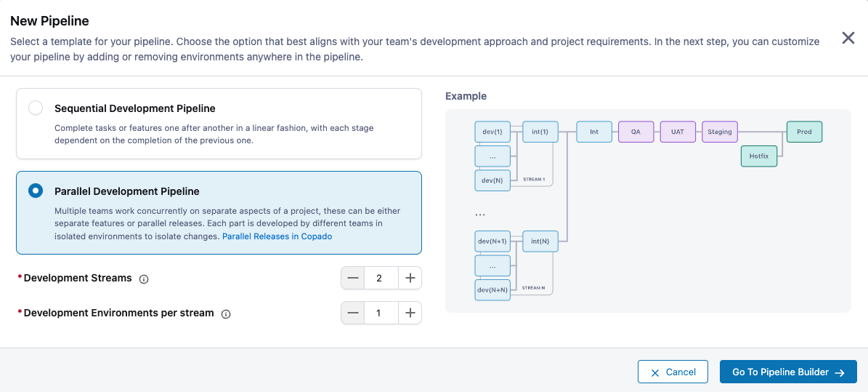Click the dev(N+N) node in example diagram
The width and height of the screenshot is (868, 392).
pyautogui.click(x=492, y=290)
